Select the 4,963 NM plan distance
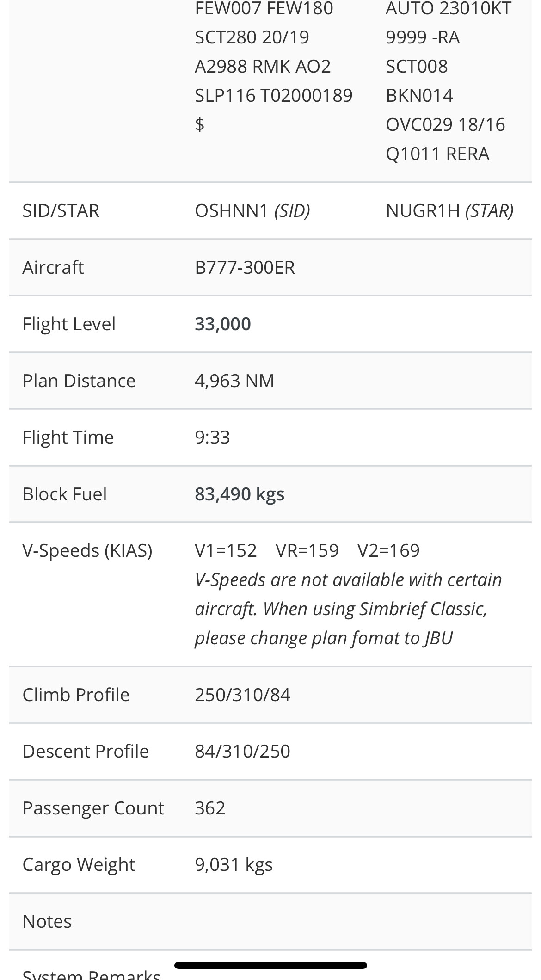The image size is (541, 980). [234, 381]
